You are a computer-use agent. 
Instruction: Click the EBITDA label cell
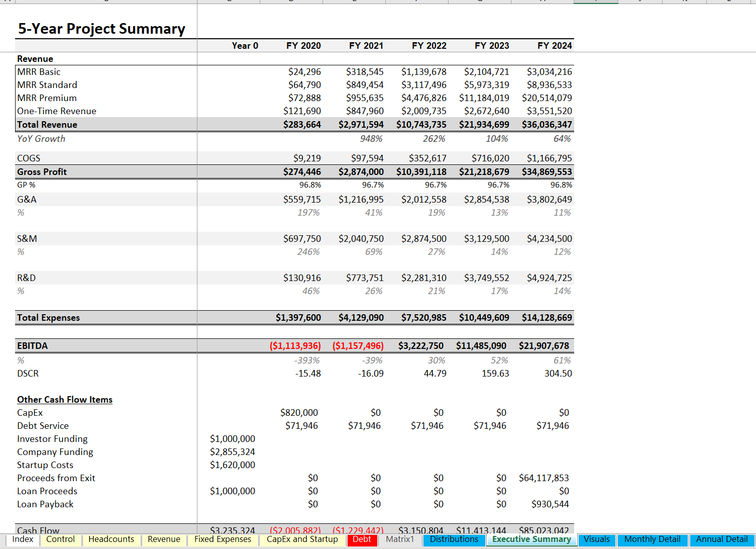tap(32, 346)
